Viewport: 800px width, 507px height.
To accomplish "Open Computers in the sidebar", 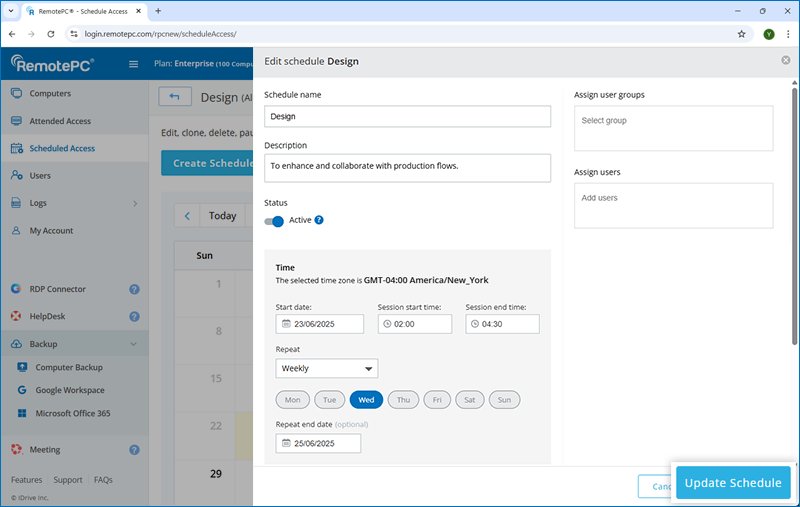I will pyautogui.click(x=50, y=93).
